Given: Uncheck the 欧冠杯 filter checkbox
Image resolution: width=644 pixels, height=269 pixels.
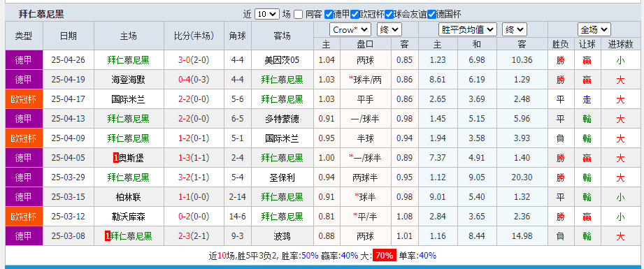Looking at the screenshot, I should click(355, 15).
